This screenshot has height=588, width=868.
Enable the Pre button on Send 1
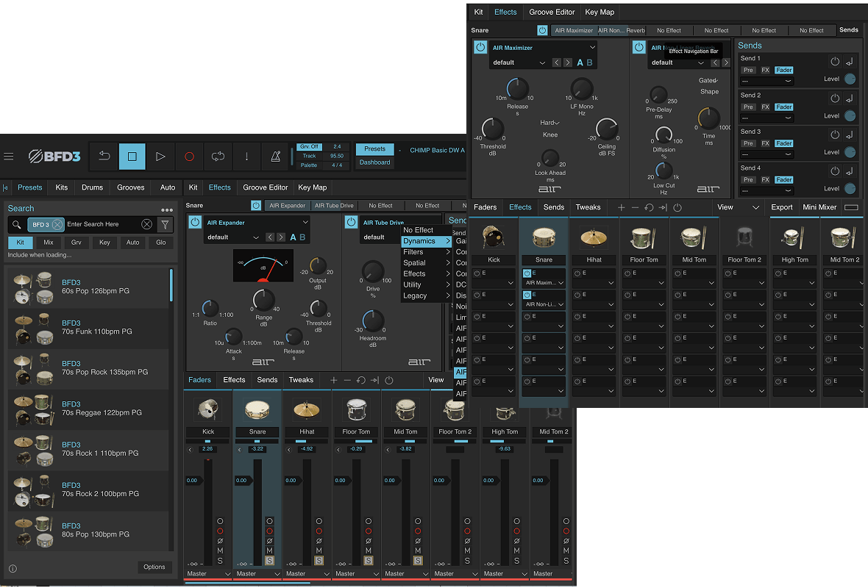(x=750, y=70)
